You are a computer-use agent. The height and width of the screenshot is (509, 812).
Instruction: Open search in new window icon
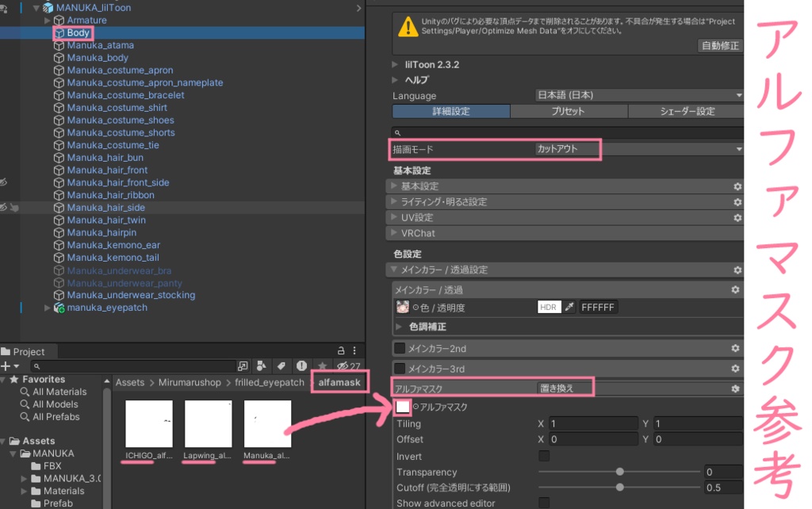(x=243, y=366)
